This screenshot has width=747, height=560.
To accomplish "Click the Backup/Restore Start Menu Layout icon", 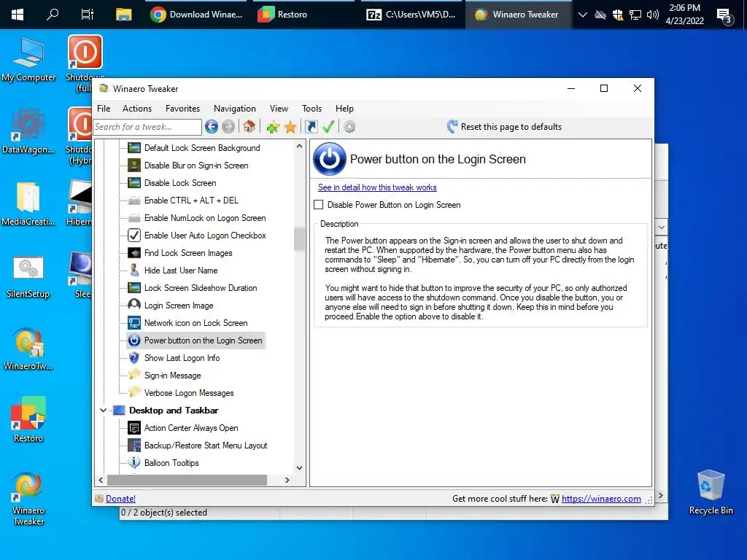I will pos(134,446).
